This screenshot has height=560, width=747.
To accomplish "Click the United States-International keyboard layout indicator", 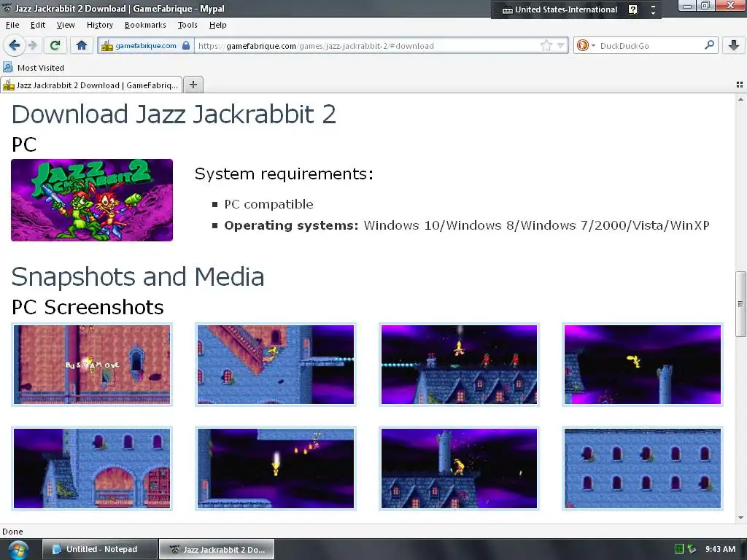I will tap(566, 9).
